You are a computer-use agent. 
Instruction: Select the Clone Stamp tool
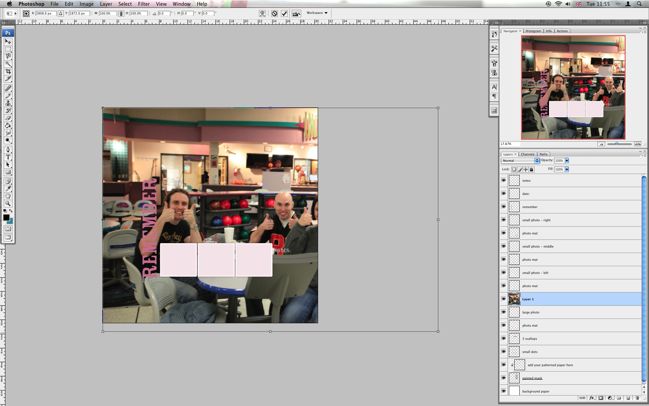point(8,103)
